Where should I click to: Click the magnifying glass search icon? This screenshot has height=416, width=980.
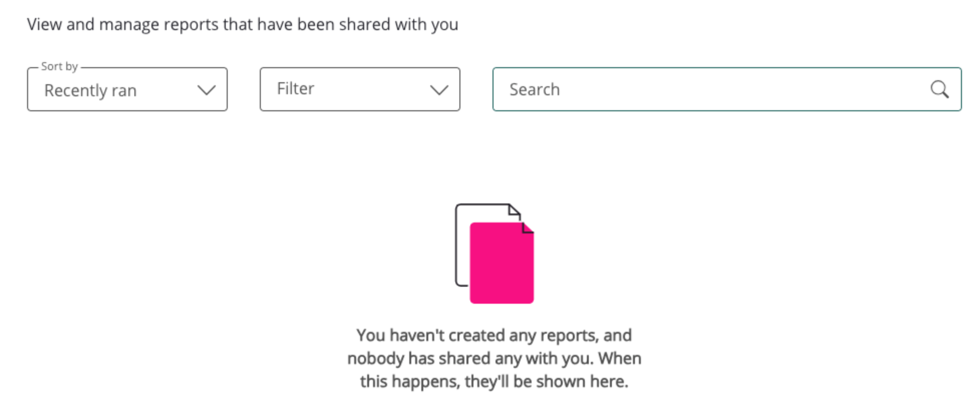point(939,90)
